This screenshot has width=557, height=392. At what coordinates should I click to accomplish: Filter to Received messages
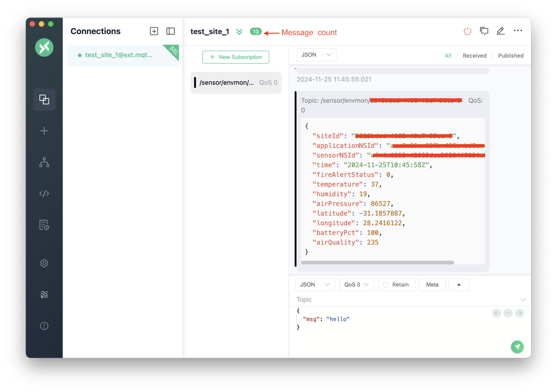(x=474, y=56)
